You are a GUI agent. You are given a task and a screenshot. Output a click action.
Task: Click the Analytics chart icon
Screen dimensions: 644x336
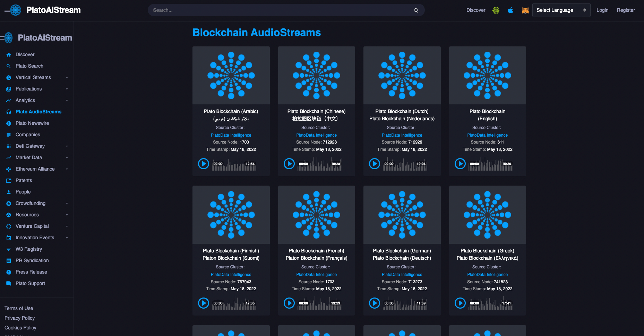tap(9, 101)
